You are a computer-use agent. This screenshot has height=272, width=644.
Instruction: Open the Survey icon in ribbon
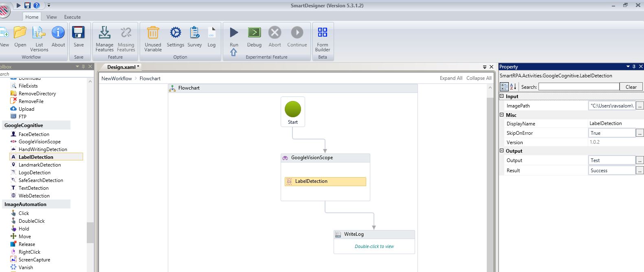click(x=194, y=33)
